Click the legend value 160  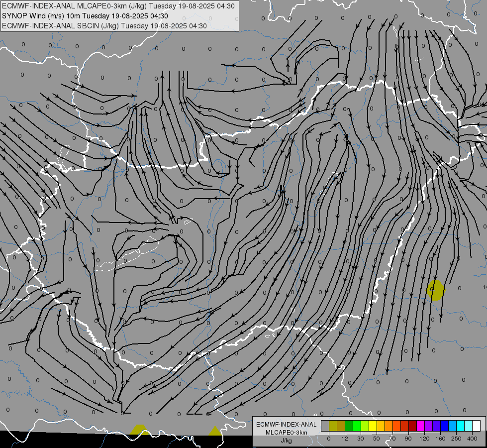pos(440,439)
